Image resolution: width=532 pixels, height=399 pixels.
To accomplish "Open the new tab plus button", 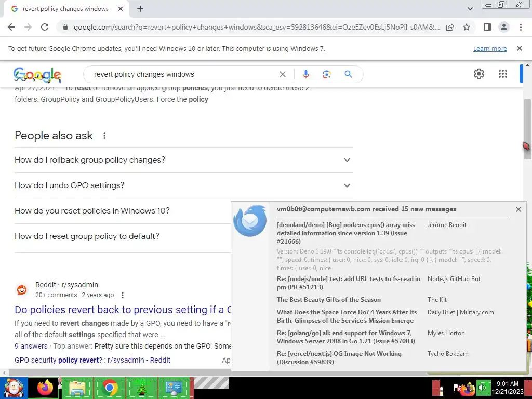I will [140, 9].
